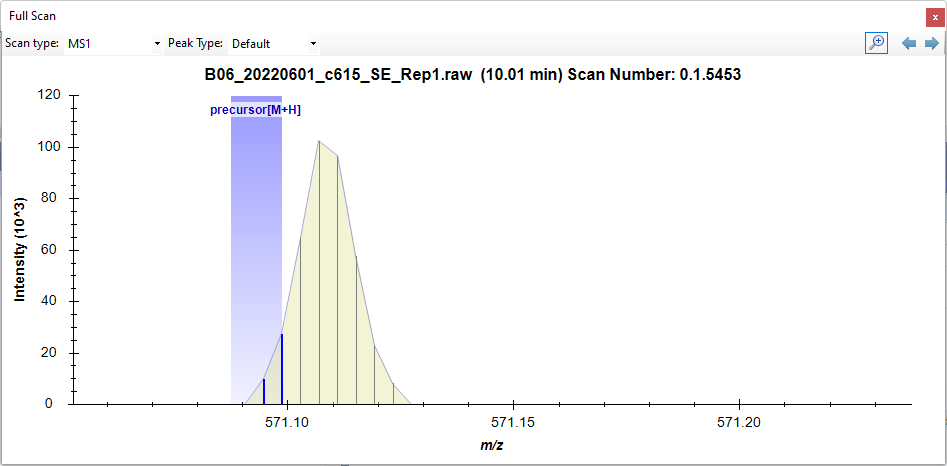Click the Intensity (10^3) y-axis label
The width and height of the screenshot is (947, 466).
tap(19, 250)
